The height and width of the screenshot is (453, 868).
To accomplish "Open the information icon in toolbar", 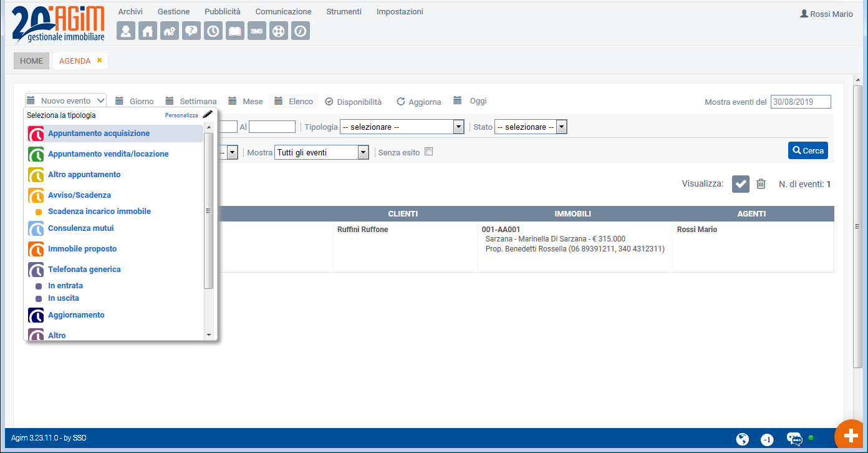I will (301, 31).
